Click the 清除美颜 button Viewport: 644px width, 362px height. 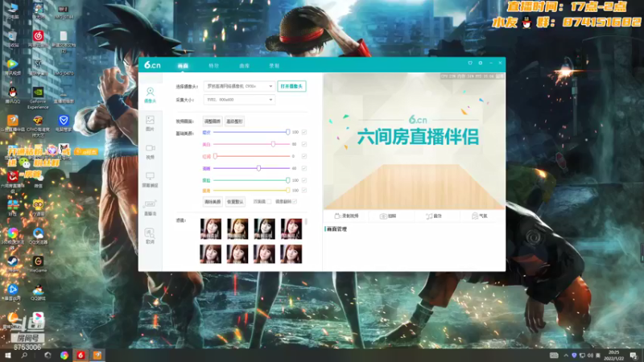[x=213, y=202]
